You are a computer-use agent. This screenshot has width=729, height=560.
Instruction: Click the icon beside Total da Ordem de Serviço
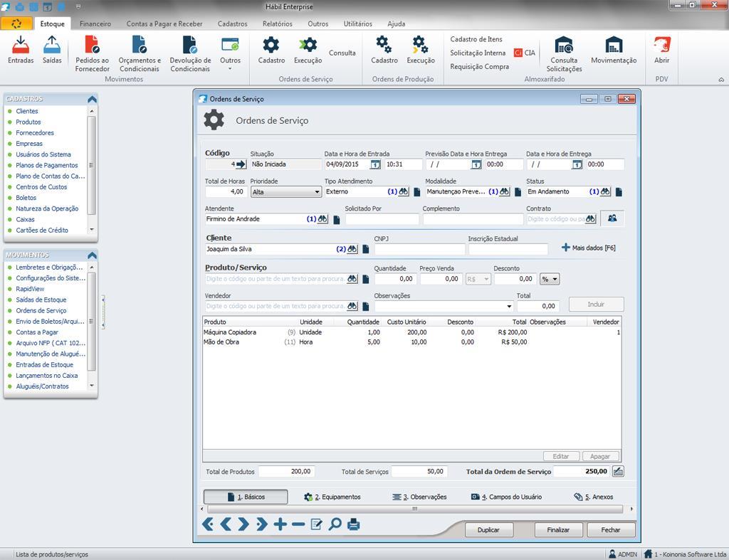tap(618, 471)
